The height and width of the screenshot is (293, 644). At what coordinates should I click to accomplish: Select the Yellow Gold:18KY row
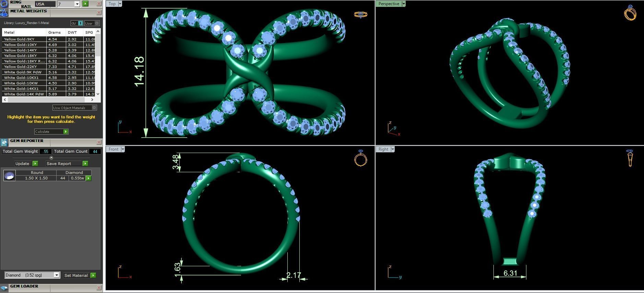(49, 56)
